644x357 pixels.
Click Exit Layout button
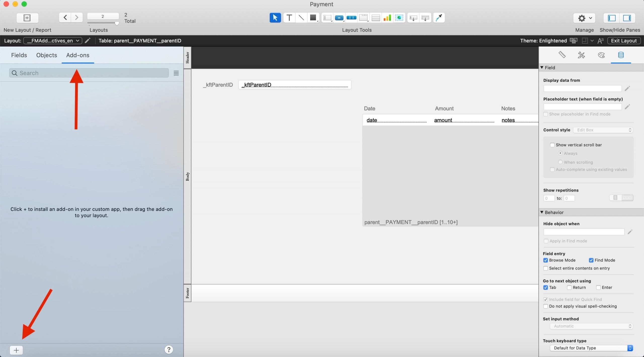point(624,41)
